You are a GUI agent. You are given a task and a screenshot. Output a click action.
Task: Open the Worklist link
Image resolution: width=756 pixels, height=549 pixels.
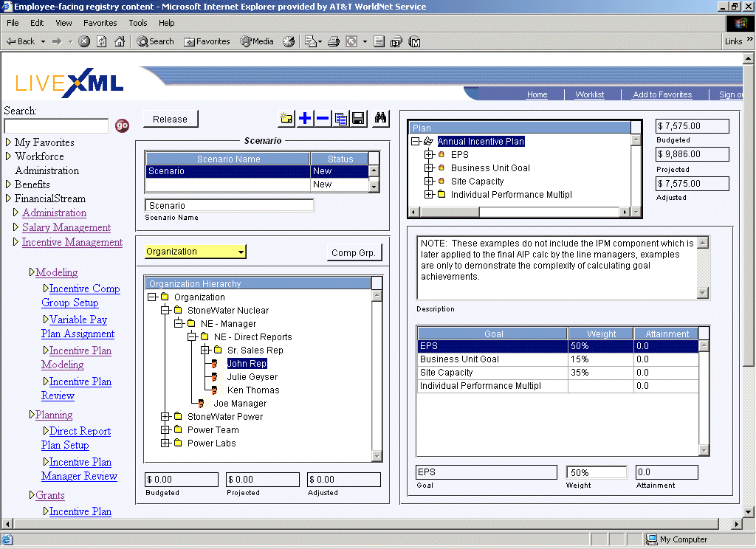point(590,94)
